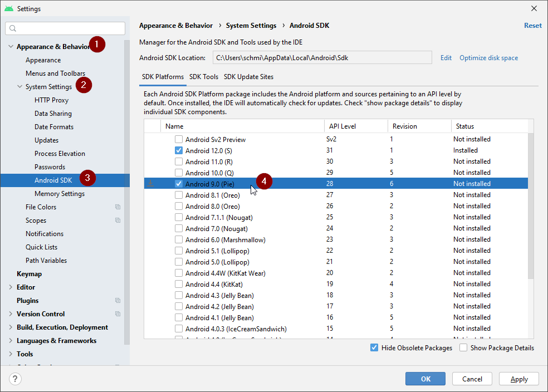
Task: Select the Android 5.0 (Lollipop) row
Action: pos(336,262)
